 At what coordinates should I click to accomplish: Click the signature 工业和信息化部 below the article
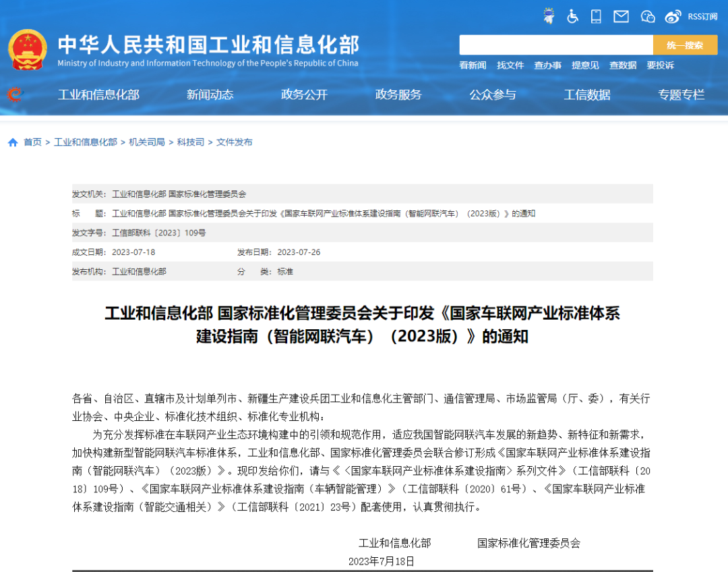tap(394, 543)
